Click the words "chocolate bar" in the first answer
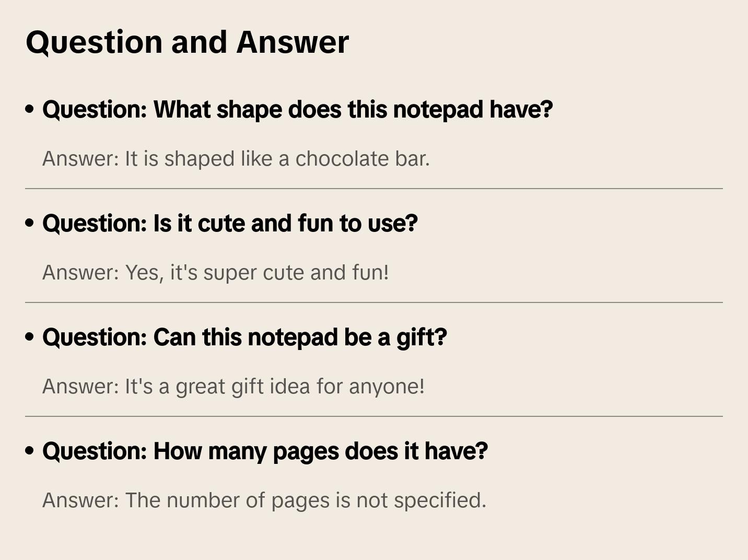 362,159
